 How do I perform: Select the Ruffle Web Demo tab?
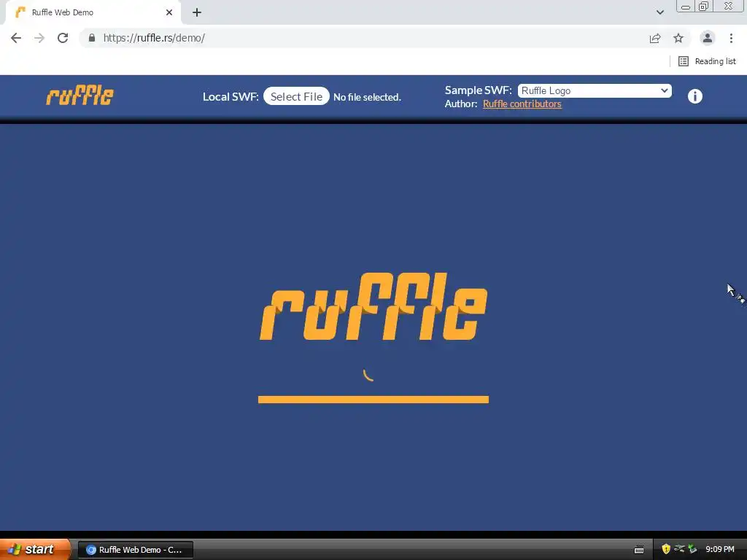point(93,12)
